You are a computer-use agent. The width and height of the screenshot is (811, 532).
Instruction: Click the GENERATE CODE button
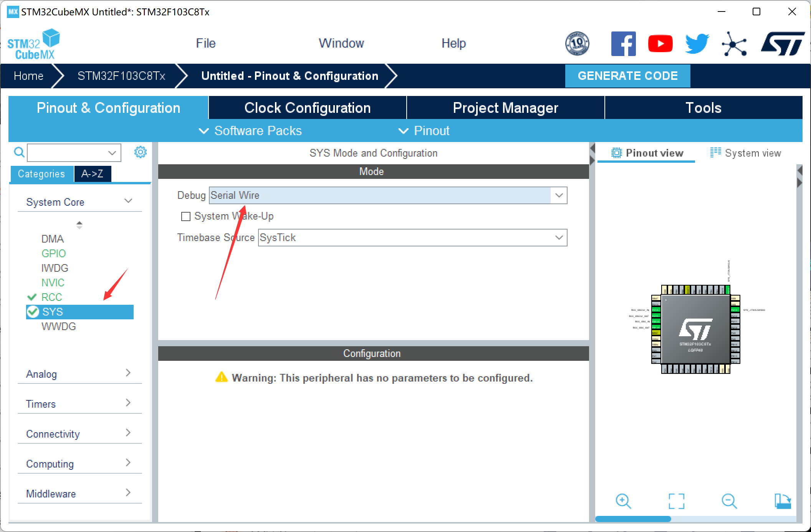627,76
